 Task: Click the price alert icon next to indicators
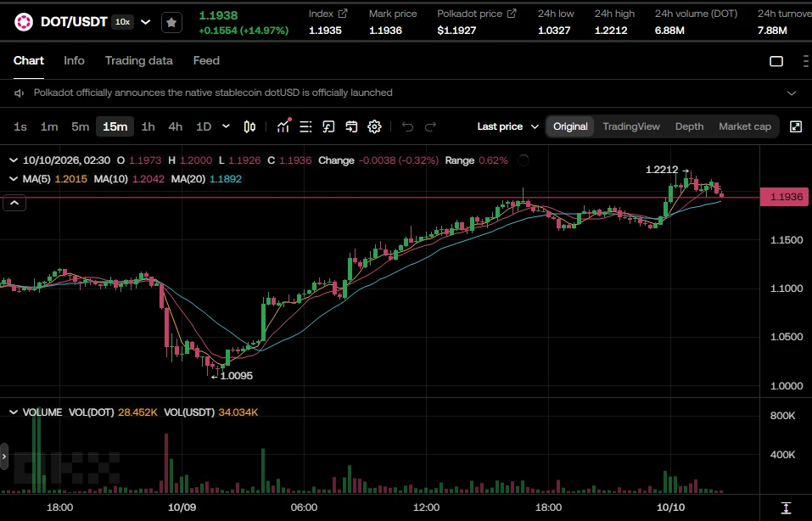pyautogui.click(x=328, y=126)
